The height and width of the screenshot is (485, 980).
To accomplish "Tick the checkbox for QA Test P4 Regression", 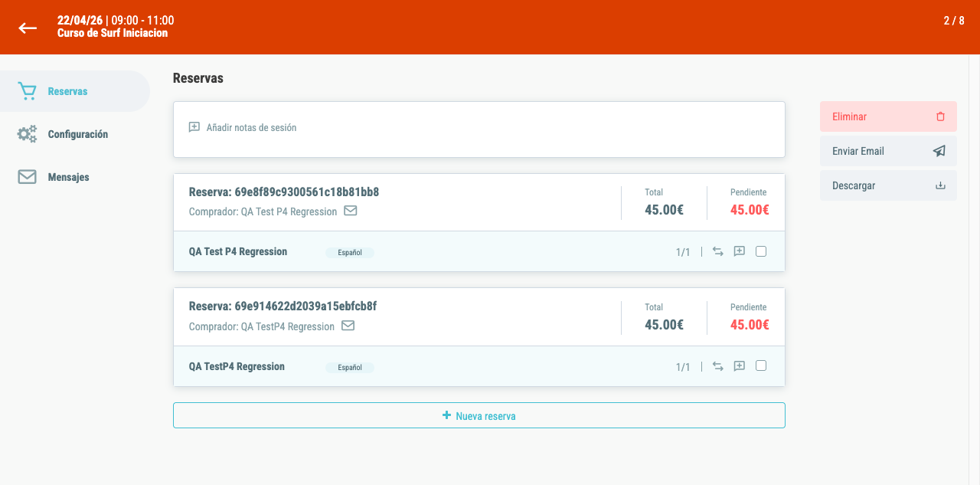I will pyautogui.click(x=761, y=251).
